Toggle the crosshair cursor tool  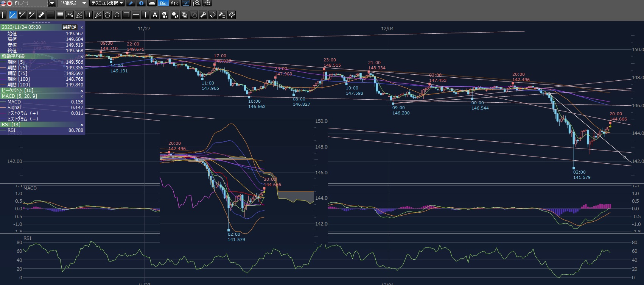coord(3,15)
